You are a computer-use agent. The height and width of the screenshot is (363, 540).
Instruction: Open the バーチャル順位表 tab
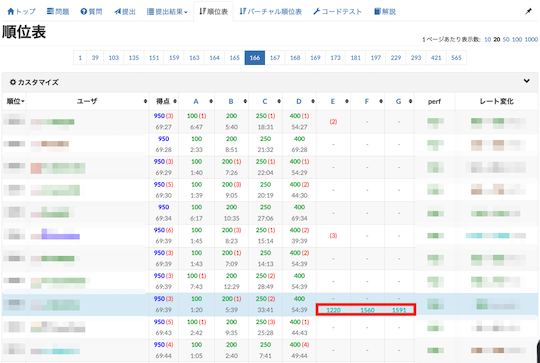pos(271,12)
